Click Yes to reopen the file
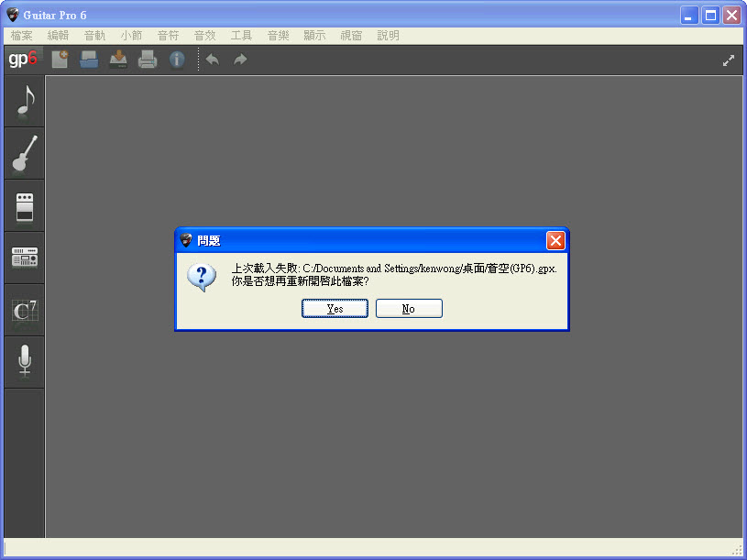The width and height of the screenshot is (747, 560). tap(335, 309)
